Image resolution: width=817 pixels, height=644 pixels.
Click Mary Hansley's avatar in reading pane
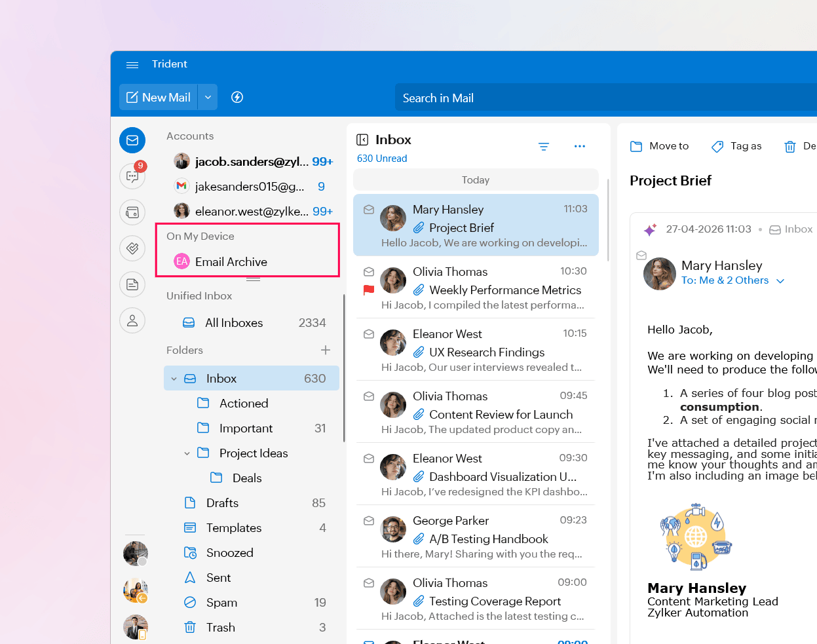click(x=660, y=274)
